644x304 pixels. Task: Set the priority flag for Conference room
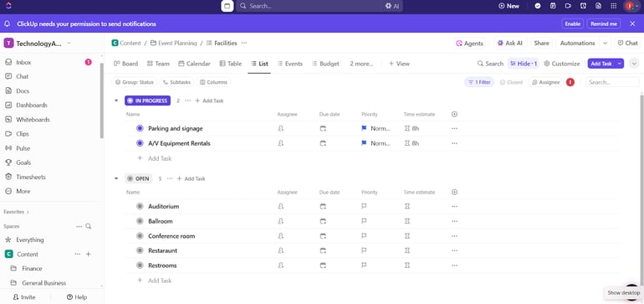364,236
